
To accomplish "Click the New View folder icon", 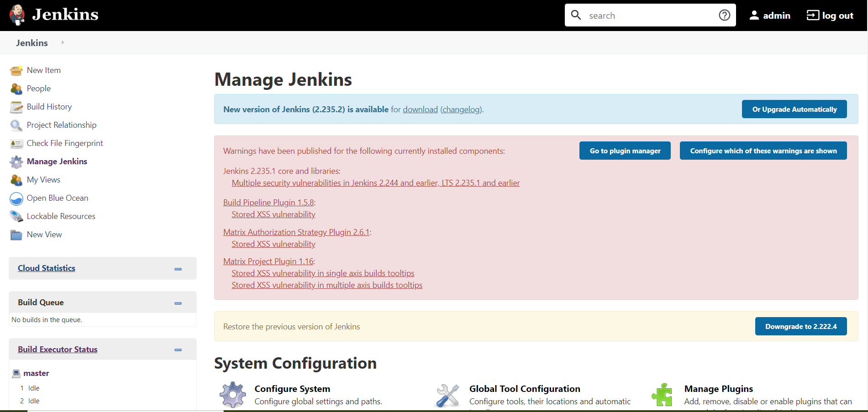I will tap(16, 235).
